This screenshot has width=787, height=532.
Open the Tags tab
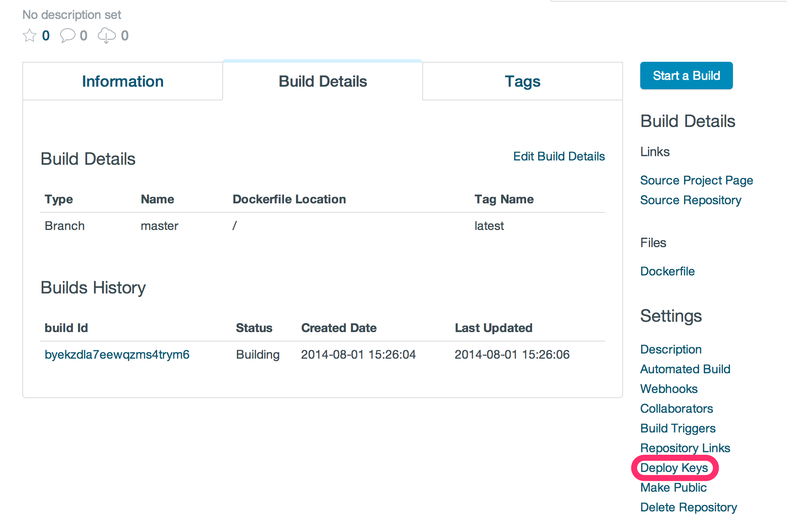pyautogui.click(x=522, y=82)
